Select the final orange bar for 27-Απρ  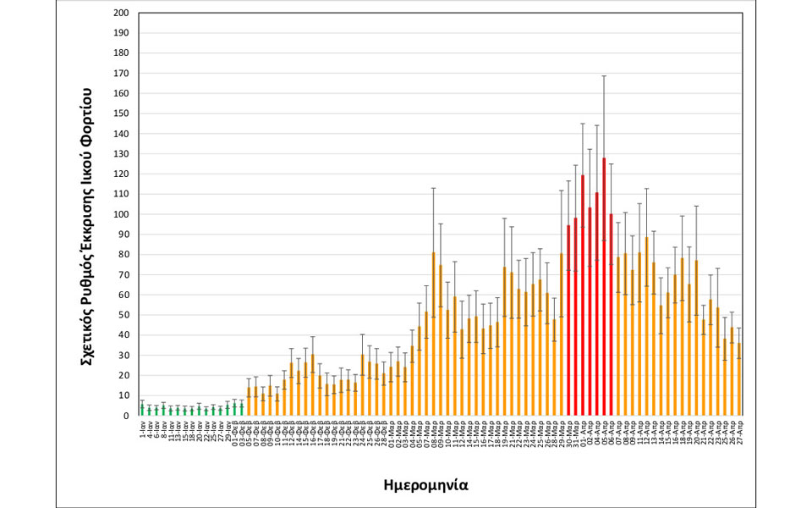(739, 379)
